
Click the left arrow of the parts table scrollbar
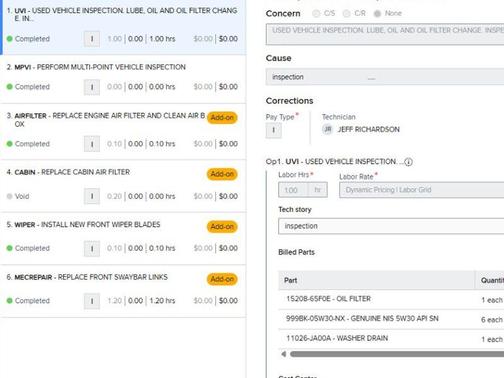[284, 354]
